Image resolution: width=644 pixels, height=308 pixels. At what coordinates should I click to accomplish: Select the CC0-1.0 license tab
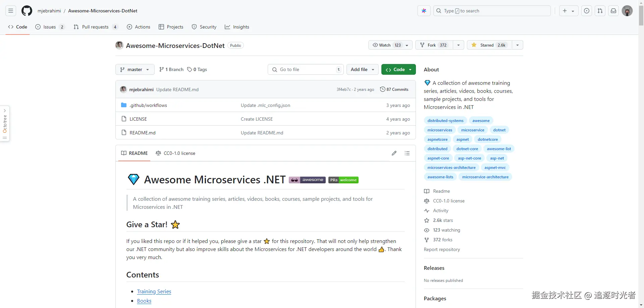pos(175,153)
